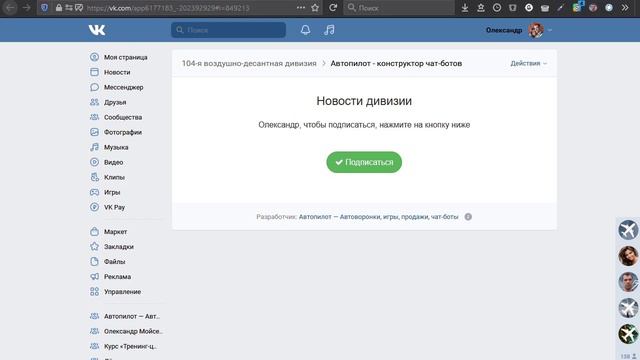Open developer link Автопилот — Автоворонки, игры
Viewport: 640px width, 360px height.
pos(378,217)
